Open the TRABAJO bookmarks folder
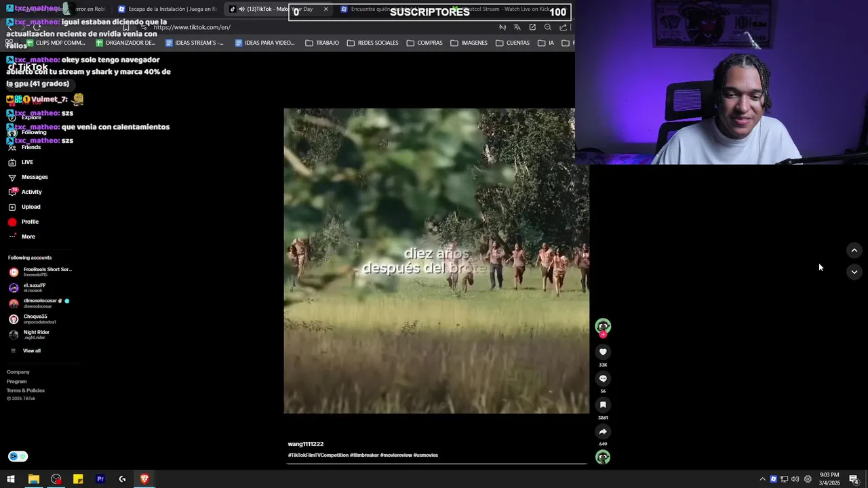This screenshot has height=488, width=868. click(322, 43)
